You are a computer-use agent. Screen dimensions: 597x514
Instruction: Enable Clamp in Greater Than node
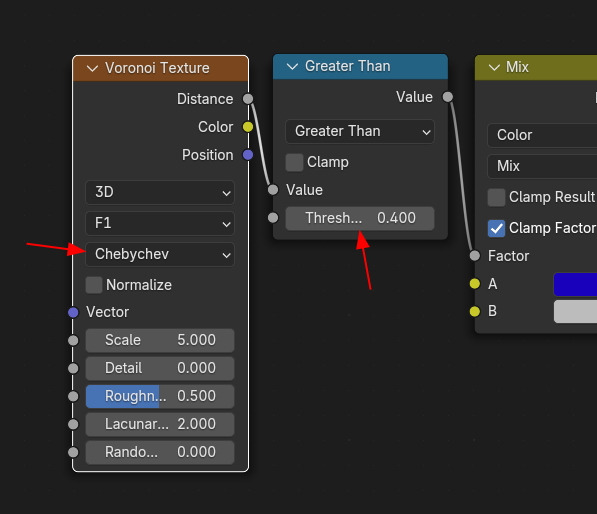pyautogui.click(x=294, y=162)
